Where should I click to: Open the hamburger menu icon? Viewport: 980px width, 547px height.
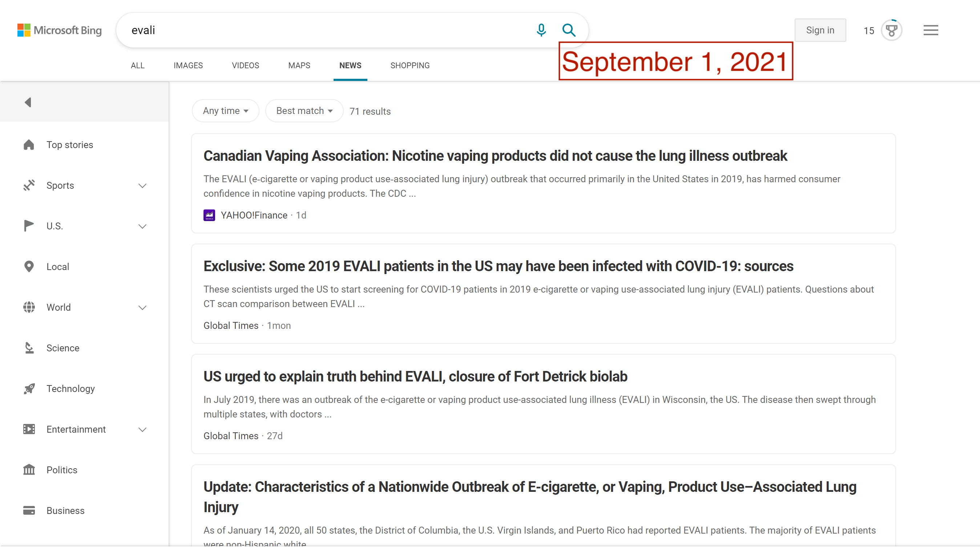pyautogui.click(x=931, y=30)
